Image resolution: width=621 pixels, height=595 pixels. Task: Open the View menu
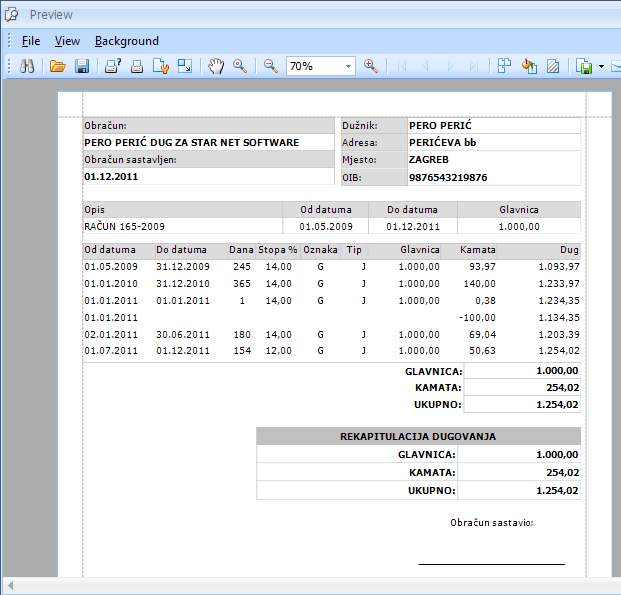click(x=67, y=41)
